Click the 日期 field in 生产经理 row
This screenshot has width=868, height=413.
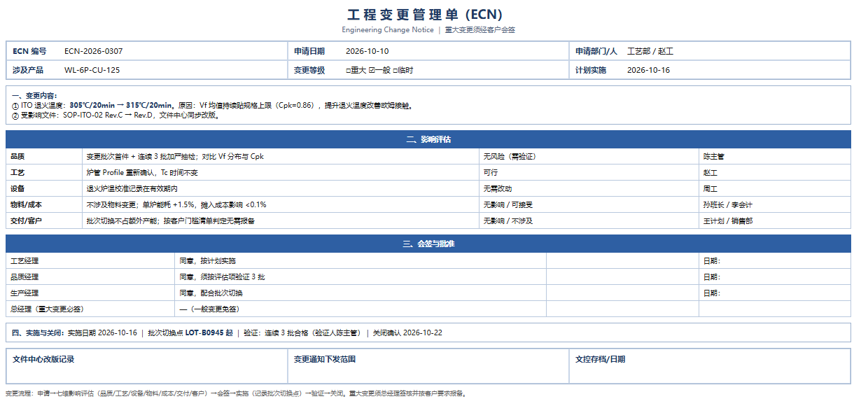[x=775, y=293]
